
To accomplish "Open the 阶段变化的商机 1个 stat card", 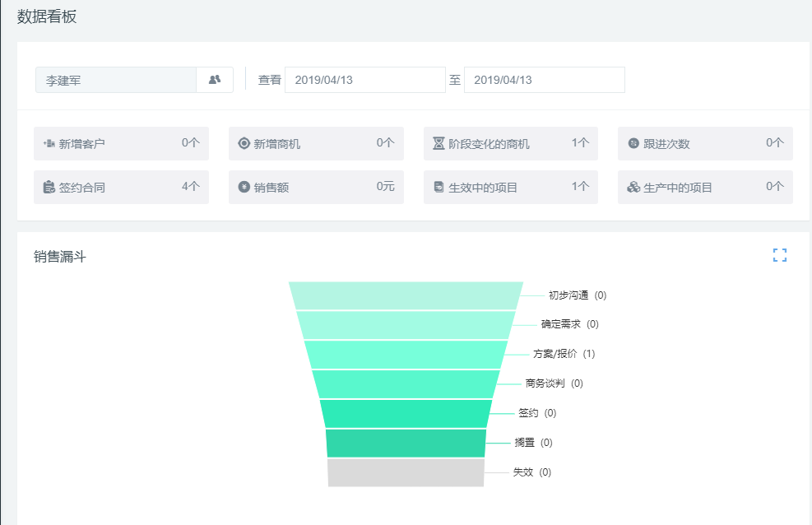I will 510,143.
